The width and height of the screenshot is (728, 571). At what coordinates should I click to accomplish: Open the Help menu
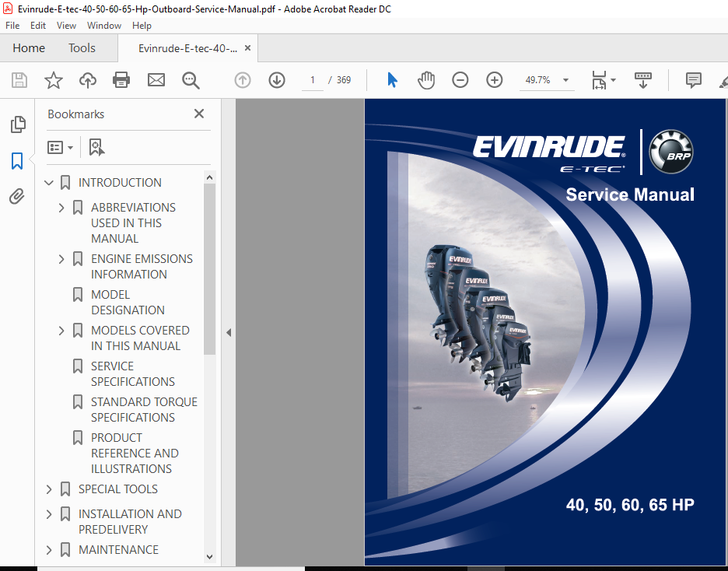tap(142, 26)
